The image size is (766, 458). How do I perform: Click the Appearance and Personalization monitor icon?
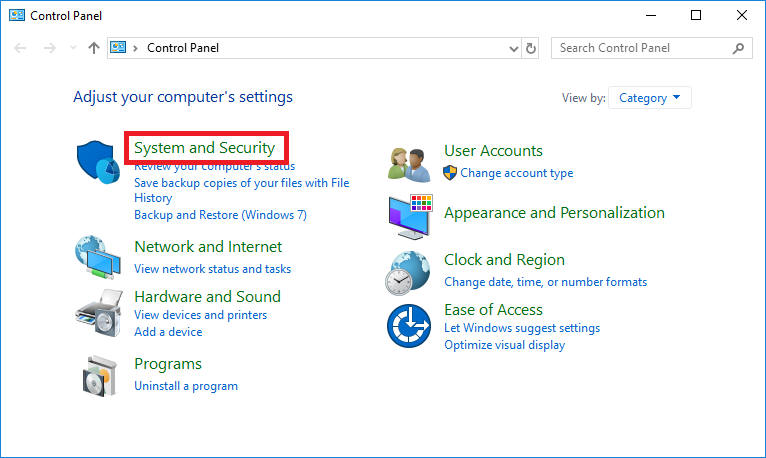pos(410,214)
